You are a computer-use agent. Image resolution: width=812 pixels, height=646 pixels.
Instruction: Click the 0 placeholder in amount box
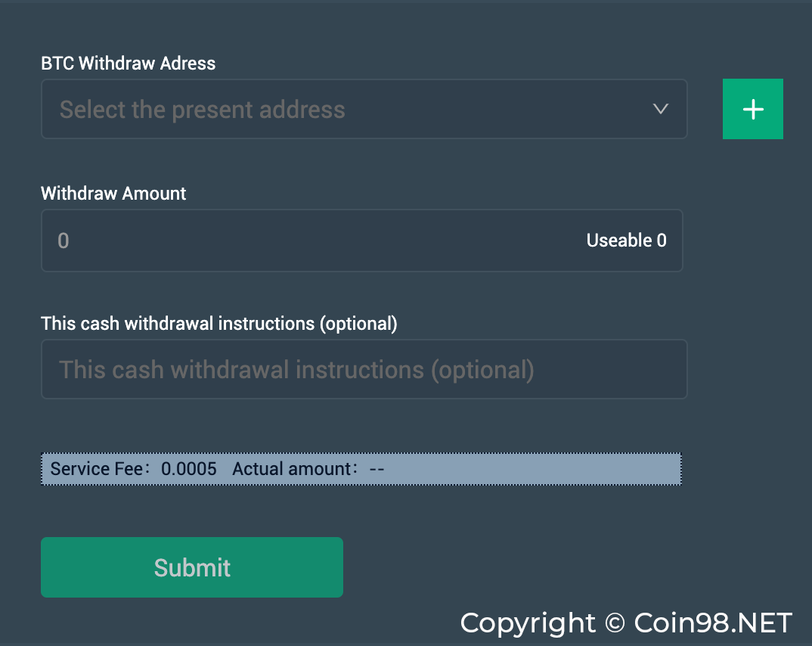64,241
